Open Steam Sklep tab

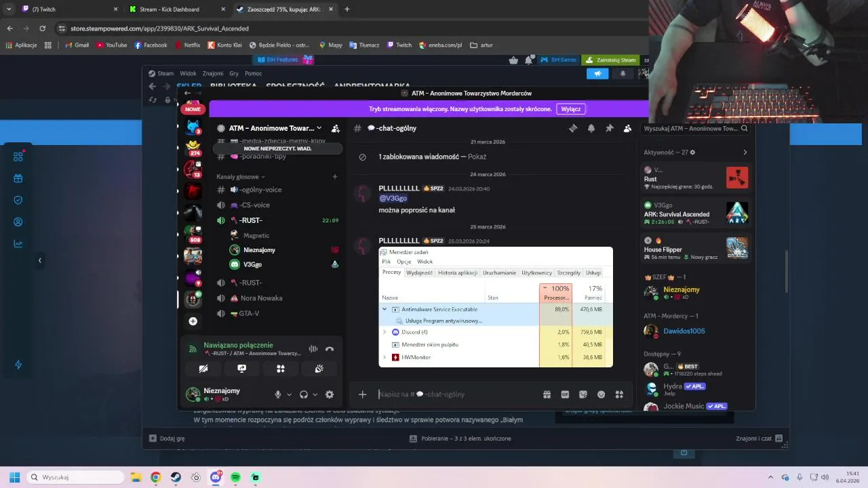click(189, 86)
